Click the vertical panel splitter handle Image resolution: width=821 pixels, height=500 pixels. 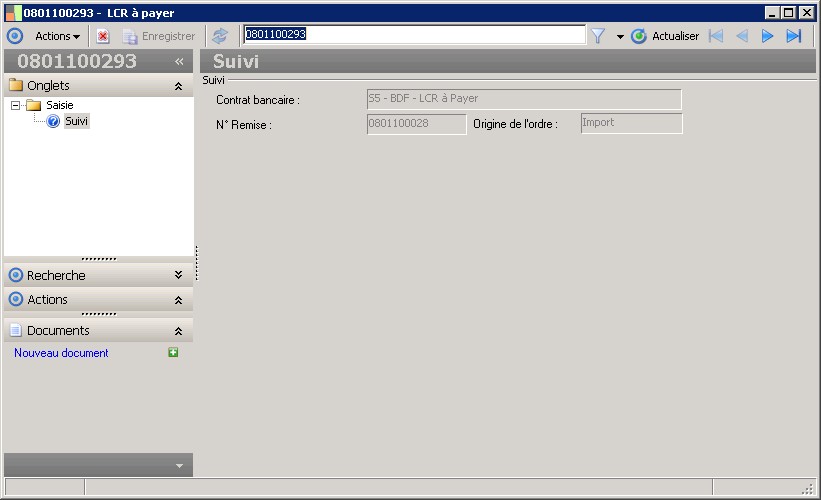tap(196, 263)
